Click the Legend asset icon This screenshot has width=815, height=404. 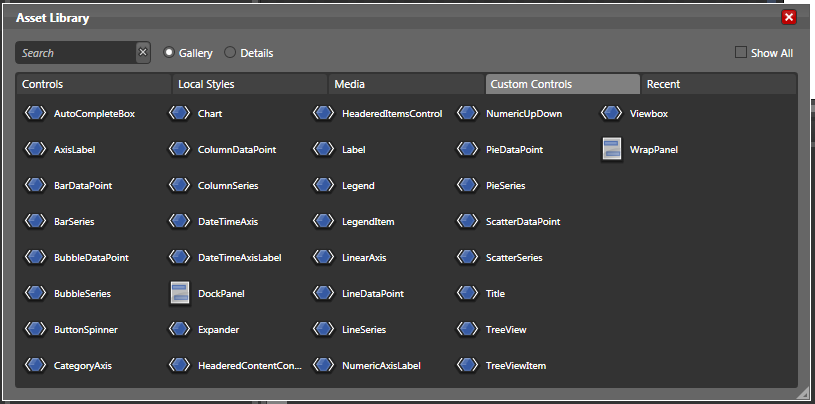(x=323, y=185)
